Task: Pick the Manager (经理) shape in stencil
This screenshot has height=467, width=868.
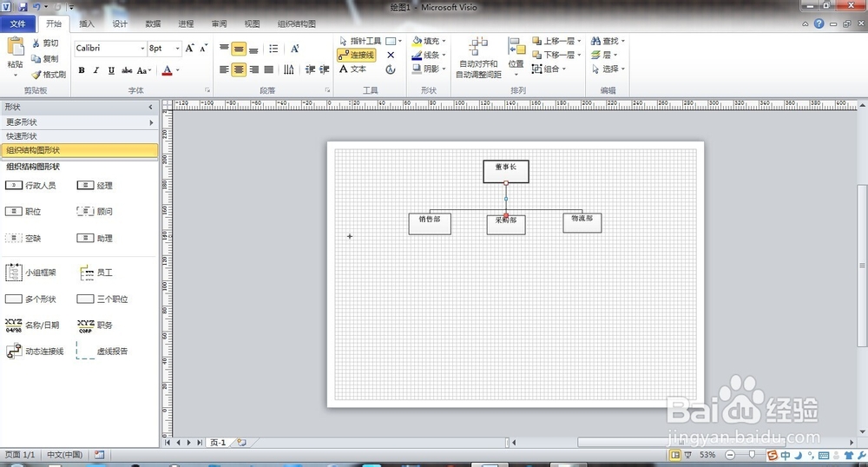Action: point(95,186)
